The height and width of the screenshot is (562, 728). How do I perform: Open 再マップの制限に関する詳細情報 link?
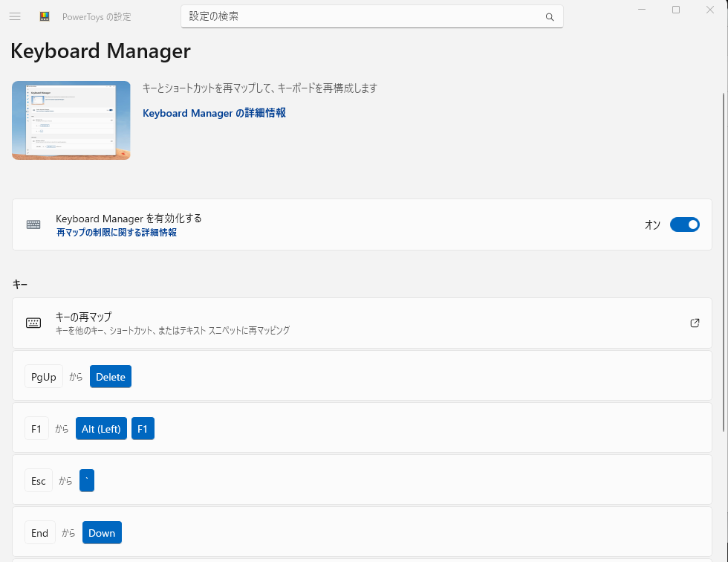tap(117, 233)
